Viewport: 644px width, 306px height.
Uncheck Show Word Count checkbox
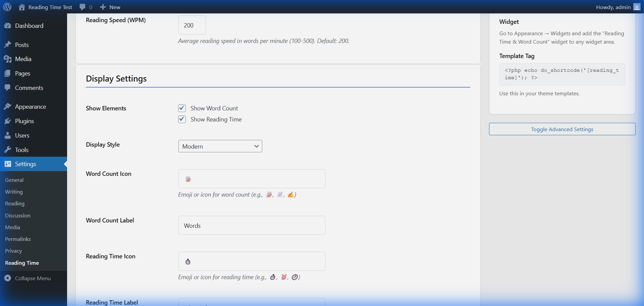tap(182, 108)
